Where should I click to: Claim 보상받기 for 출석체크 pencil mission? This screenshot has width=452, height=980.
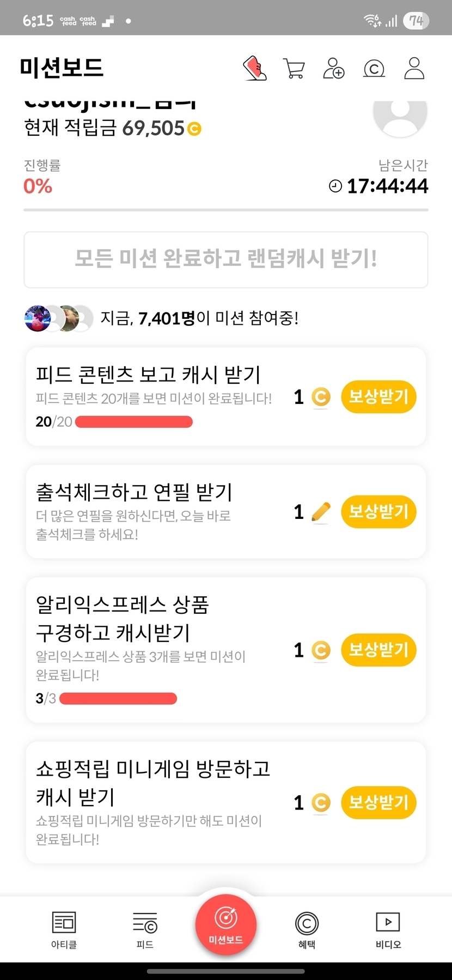pyautogui.click(x=378, y=512)
